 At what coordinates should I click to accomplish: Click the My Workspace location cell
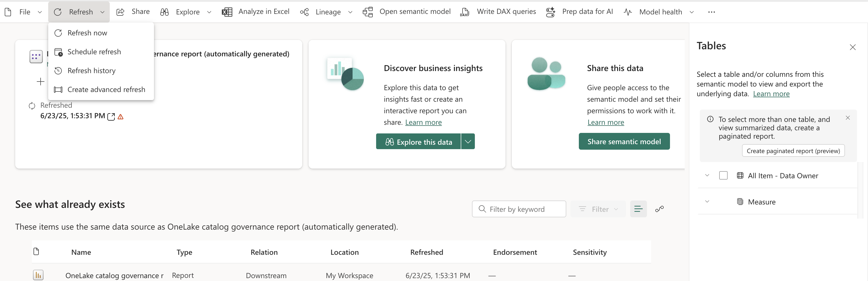point(349,275)
